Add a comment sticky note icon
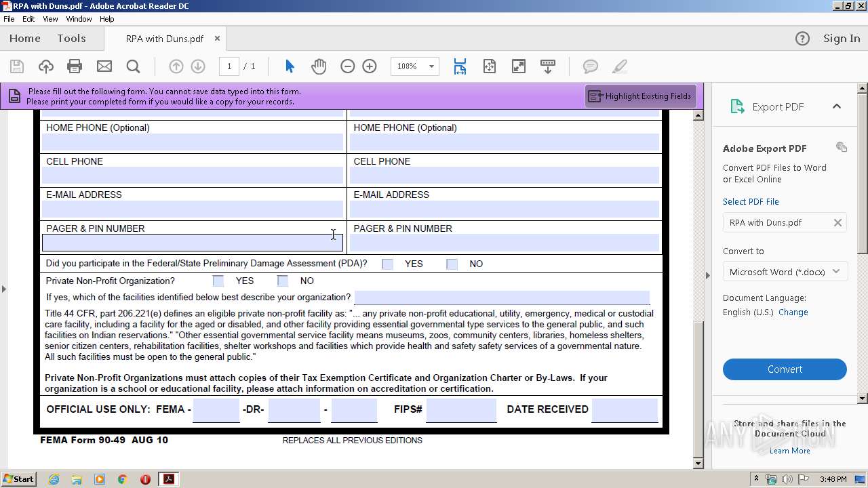The height and width of the screenshot is (488, 868). (591, 66)
